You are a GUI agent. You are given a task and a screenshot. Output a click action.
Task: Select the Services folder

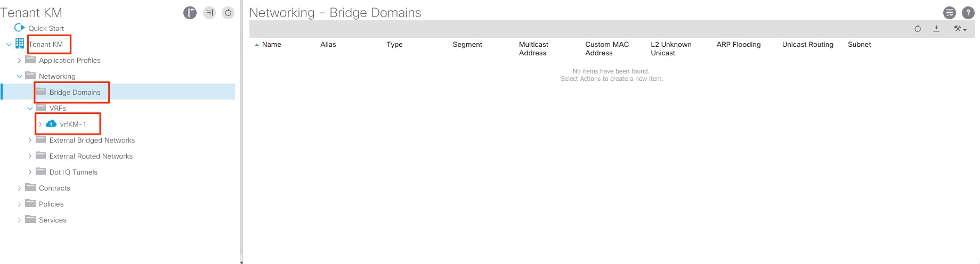(52, 220)
